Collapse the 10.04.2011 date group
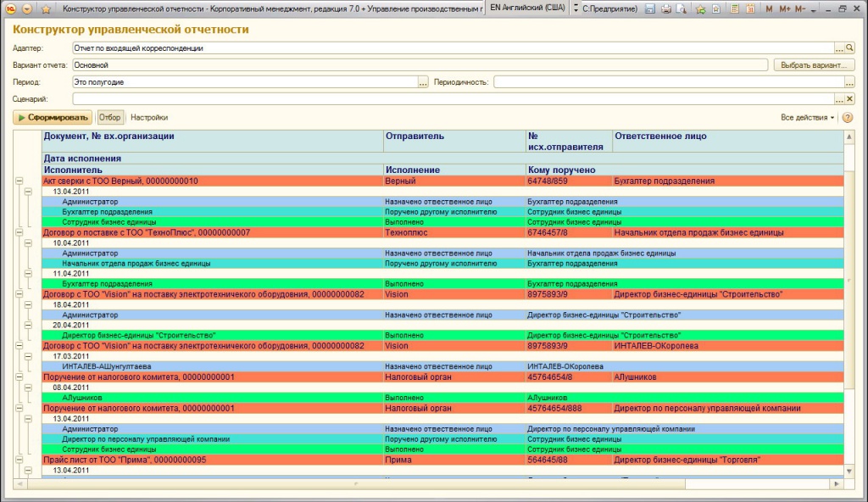868x502 pixels. tap(28, 243)
